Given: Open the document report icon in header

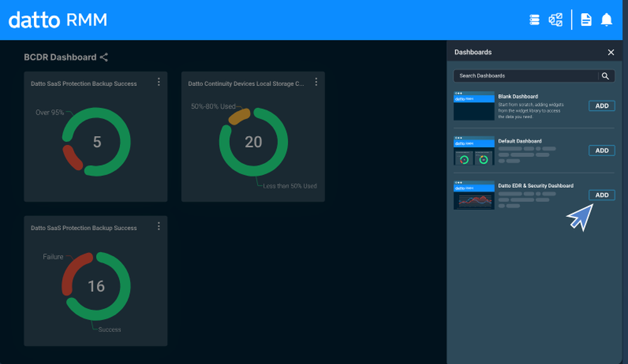Looking at the screenshot, I should 586,19.
